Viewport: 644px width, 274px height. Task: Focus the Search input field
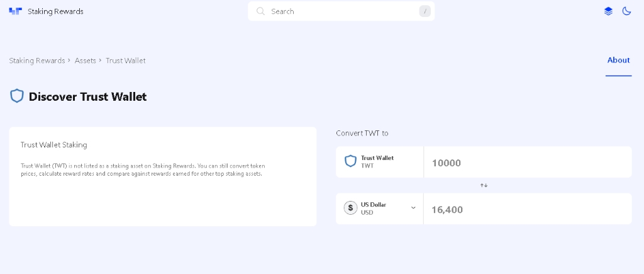[x=340, y=11]
